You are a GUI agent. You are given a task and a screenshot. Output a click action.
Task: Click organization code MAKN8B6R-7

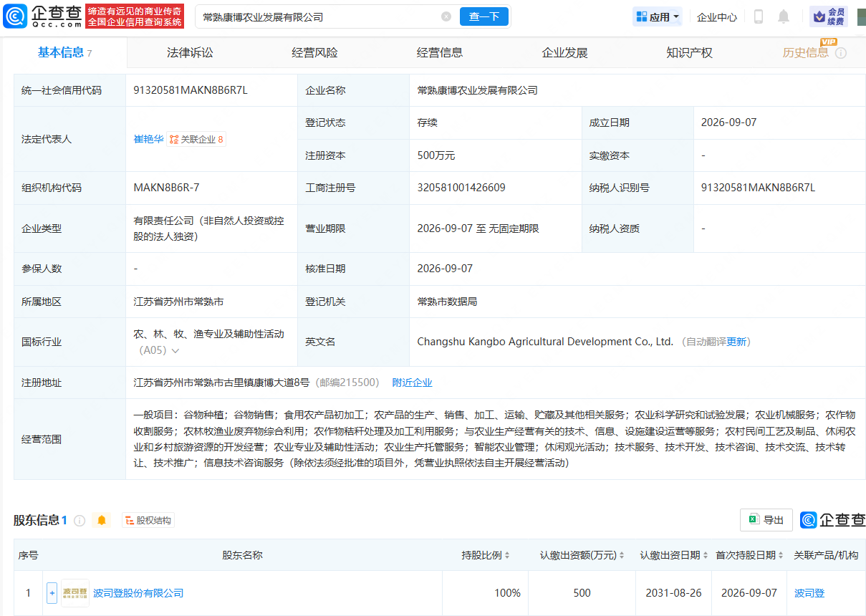point(166,188)
